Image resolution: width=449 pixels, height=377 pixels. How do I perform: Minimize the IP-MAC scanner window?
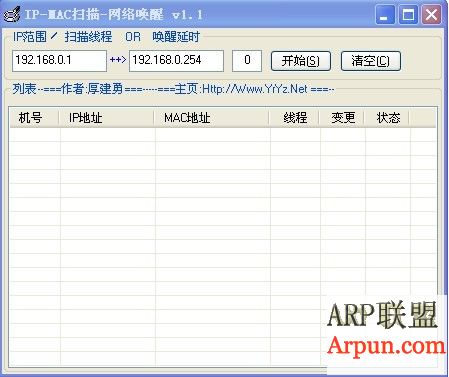click(x=385, y=15)
